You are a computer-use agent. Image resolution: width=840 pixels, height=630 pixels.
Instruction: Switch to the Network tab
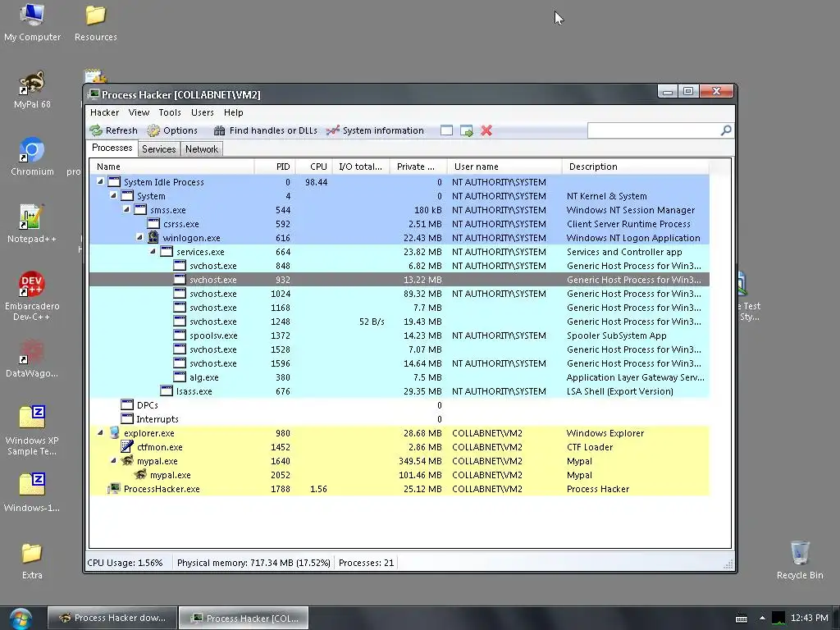202,149
